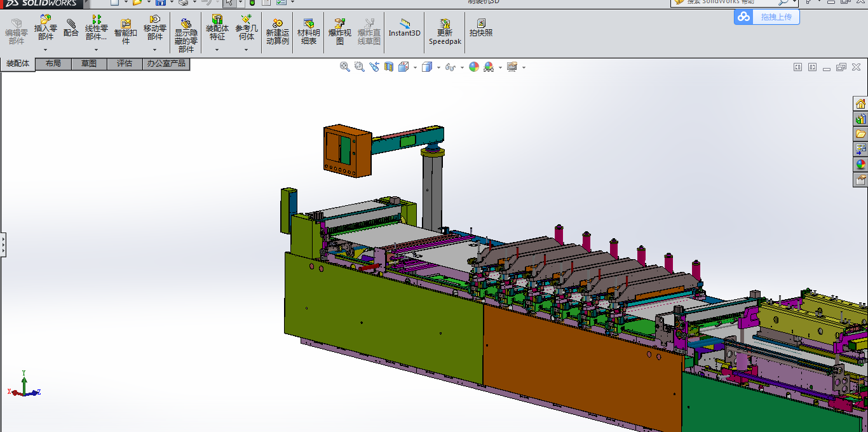The height and width of the screenshot is (432, 868).
Task: Click the 插入零部件 (Insert Components) icon
Action: (x=45, y=20)
